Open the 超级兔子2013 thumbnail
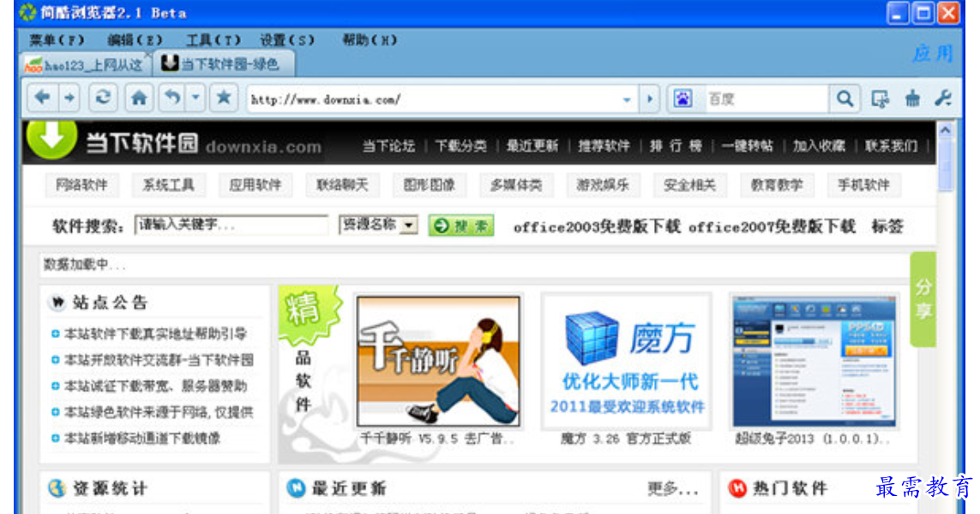980x514 pixels. pos(815,361)
